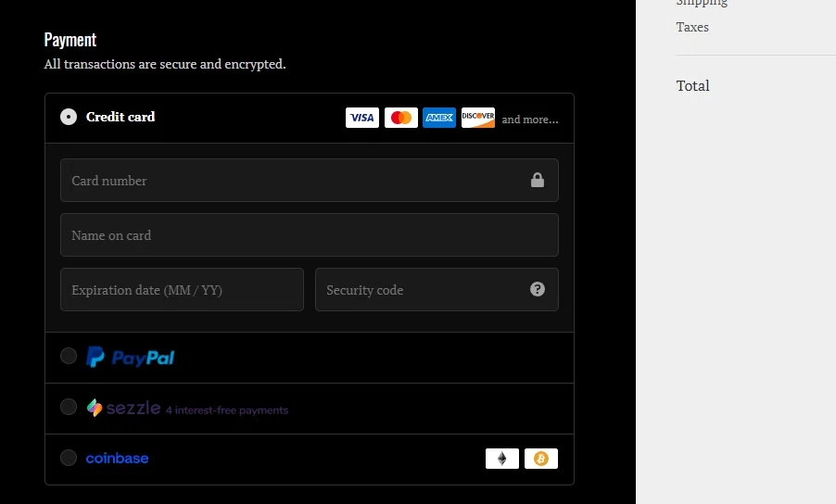The height and width of the screenshot is (504, 836).
Task: Click the Ethereum icon in Coinbase row
Action: [x=502, y=459]
